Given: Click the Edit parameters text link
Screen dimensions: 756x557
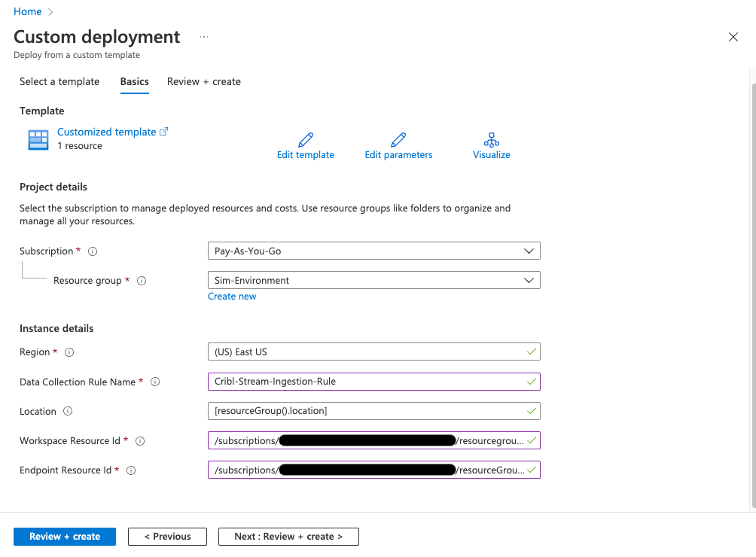Looking at the screenshot, I should pyautogui.click(x=398, y=154).
